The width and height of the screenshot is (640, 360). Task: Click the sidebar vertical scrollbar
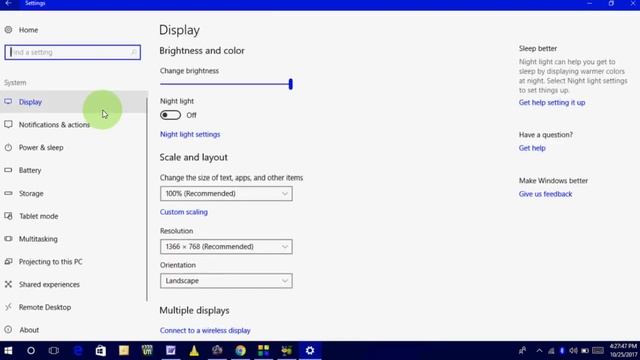tap(147, 199)
